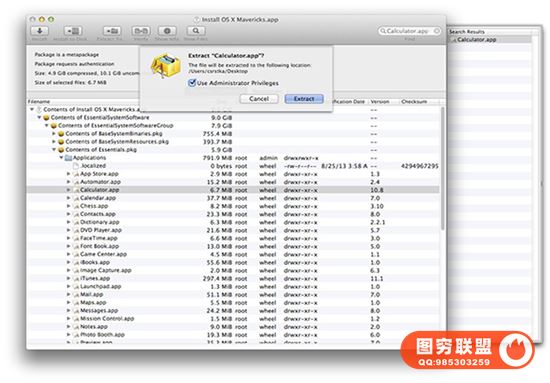Click the Essentials.pkg package icon

61,150
